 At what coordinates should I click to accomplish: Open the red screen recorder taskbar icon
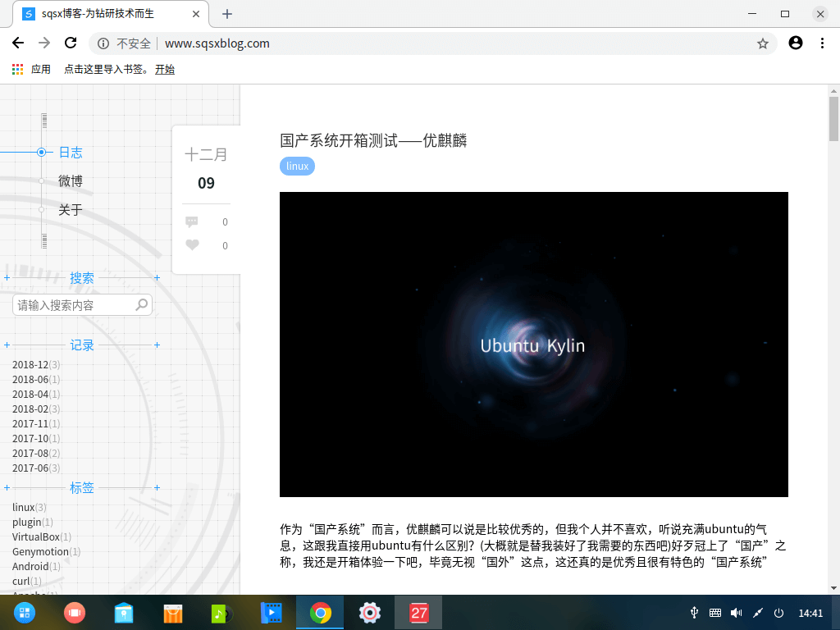click(x=75, y=613)
